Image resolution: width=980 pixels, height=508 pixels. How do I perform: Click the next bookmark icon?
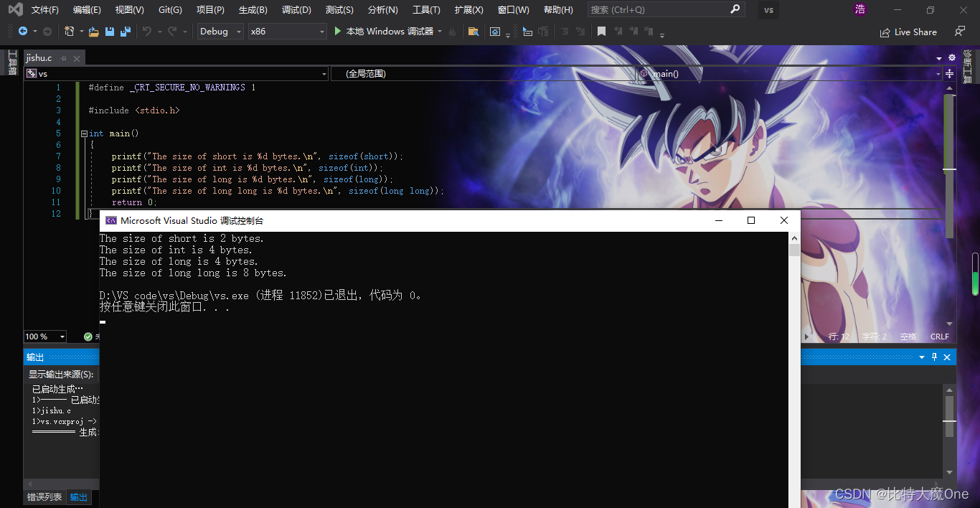[633, 32]
